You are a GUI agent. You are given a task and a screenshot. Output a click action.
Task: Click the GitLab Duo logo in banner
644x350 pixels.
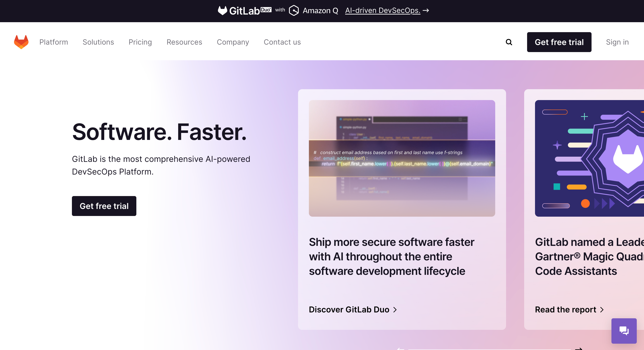244,11
